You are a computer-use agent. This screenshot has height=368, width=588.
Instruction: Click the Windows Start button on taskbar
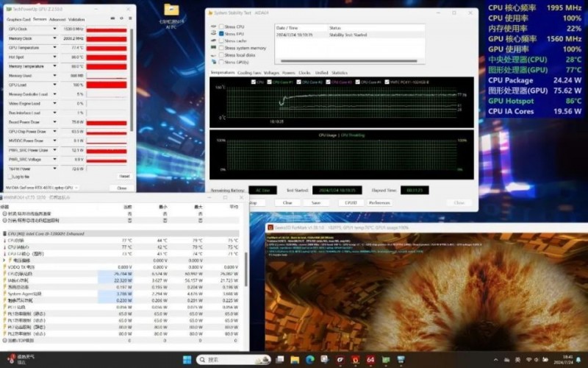click(186, 360)
